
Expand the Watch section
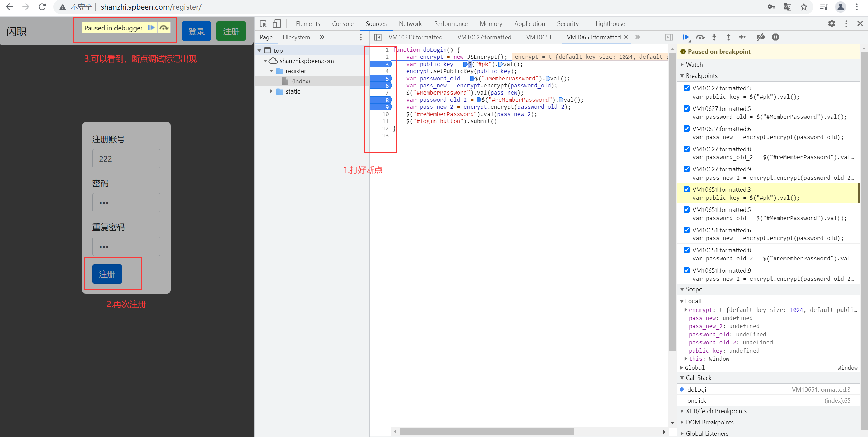pos(694,65)
